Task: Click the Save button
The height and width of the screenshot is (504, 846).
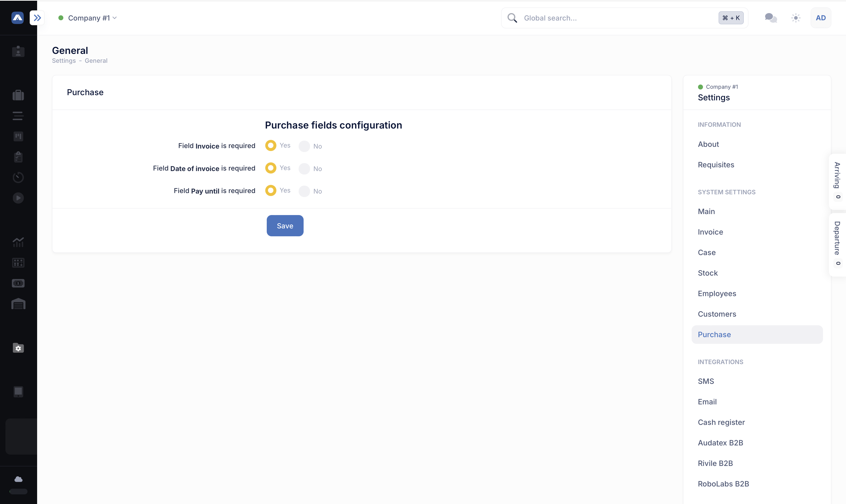Action: point(285,226)
